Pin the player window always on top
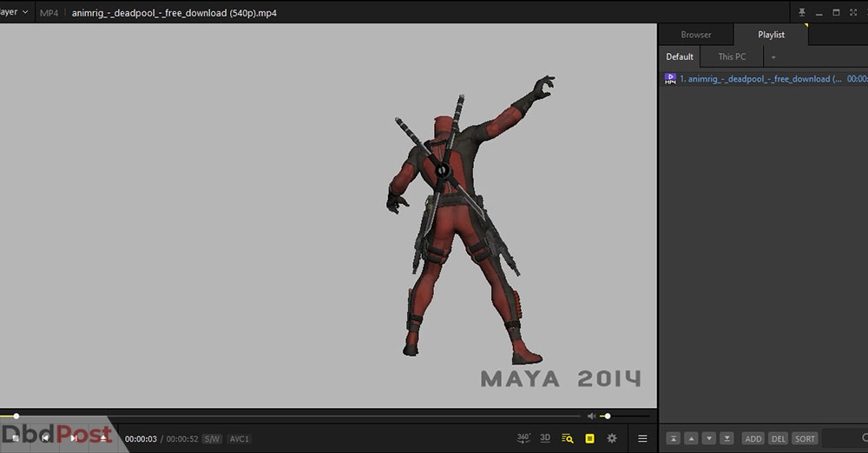 (801, 12)
